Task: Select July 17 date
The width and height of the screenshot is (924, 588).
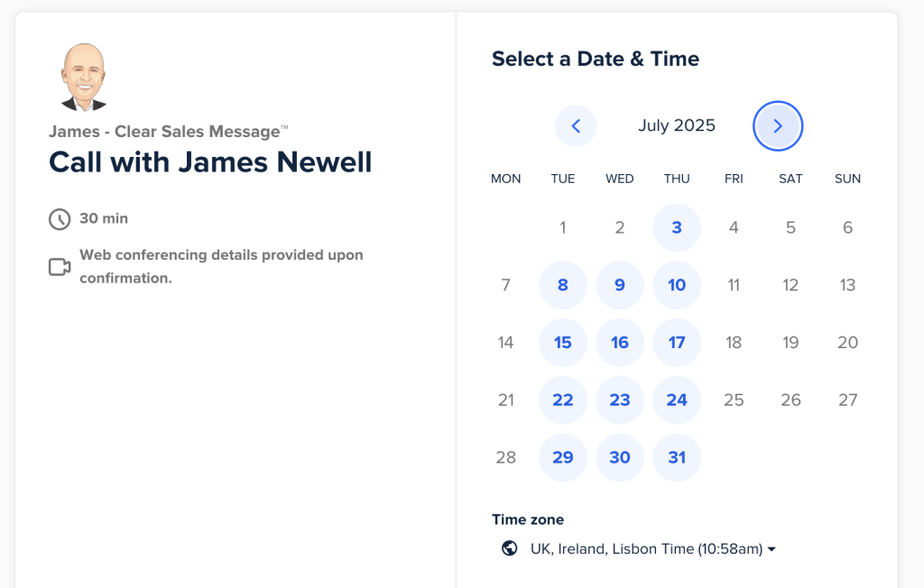Action: click(677, 343)
